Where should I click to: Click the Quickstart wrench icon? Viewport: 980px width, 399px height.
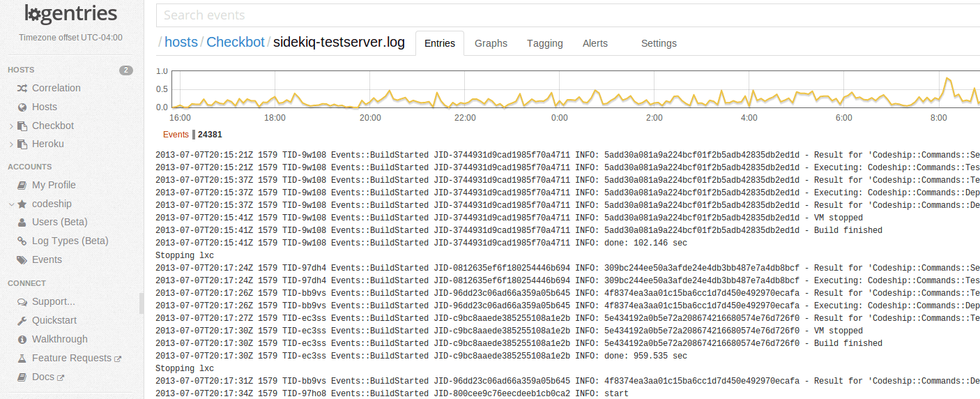22,320
